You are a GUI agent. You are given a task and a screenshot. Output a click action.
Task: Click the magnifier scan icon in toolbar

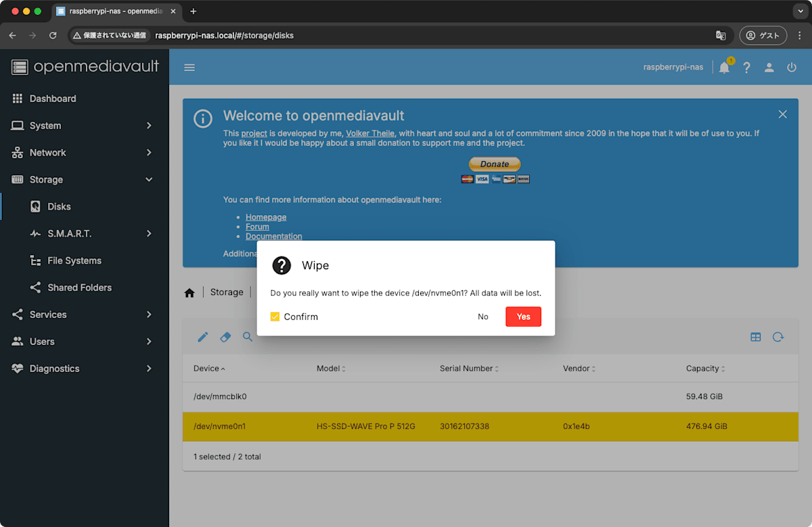click(x=248, y=336)
